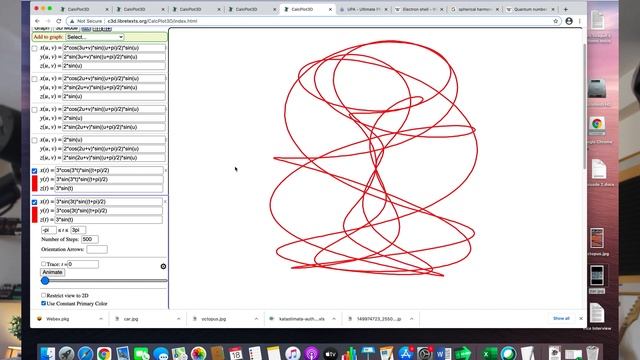This screenshot has height=360, width=640.
Task: Enable the Trace checkbox
Action: point(43,264)
